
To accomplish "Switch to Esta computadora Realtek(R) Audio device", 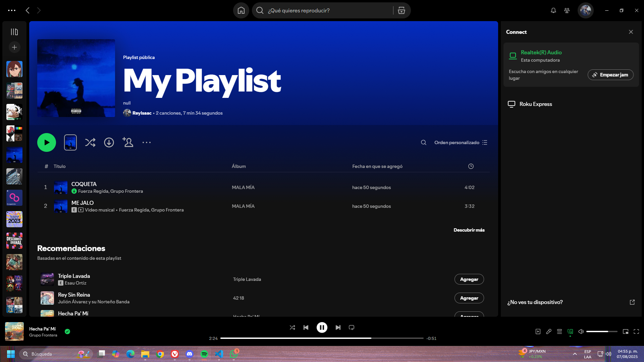I will [541, 56].
